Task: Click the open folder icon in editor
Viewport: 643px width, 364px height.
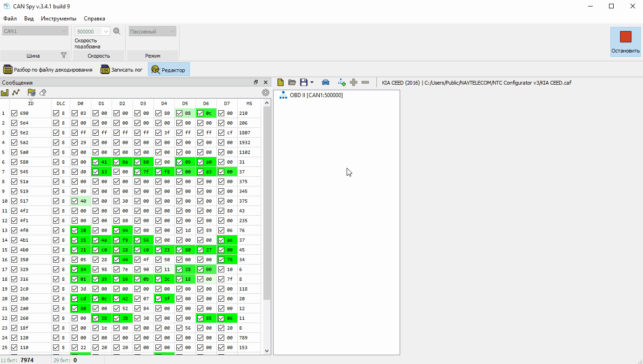Action: pos(292,82)
